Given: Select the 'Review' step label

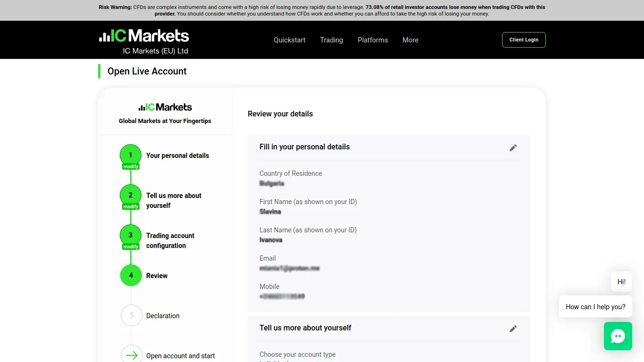Looking at the screenshot, I should (157, 276).
